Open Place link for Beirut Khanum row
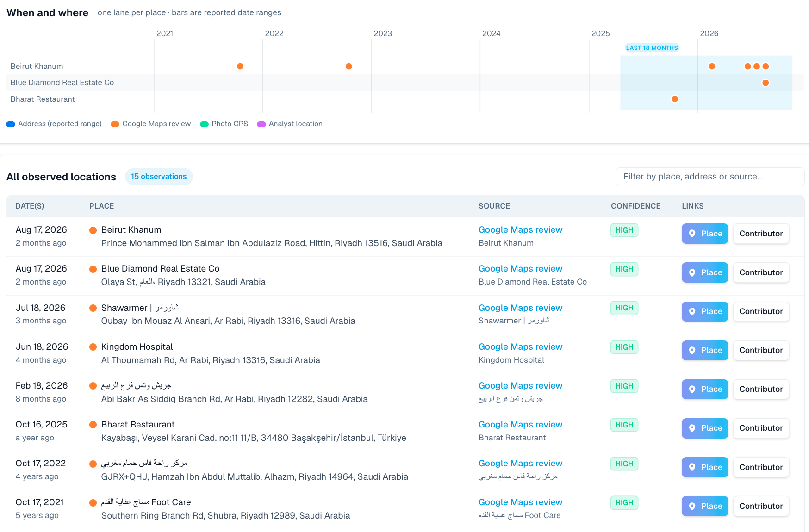Viewport: 809px width, 532px height. [705, 234]
